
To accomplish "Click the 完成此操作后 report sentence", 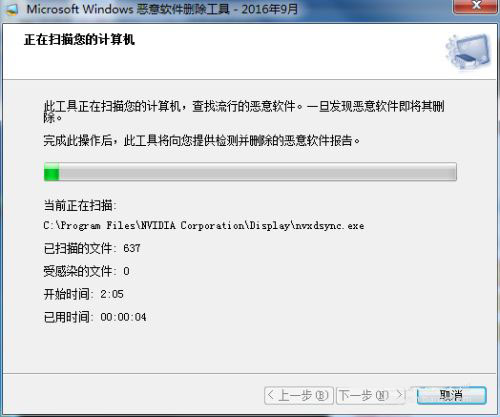I will 202,141.
